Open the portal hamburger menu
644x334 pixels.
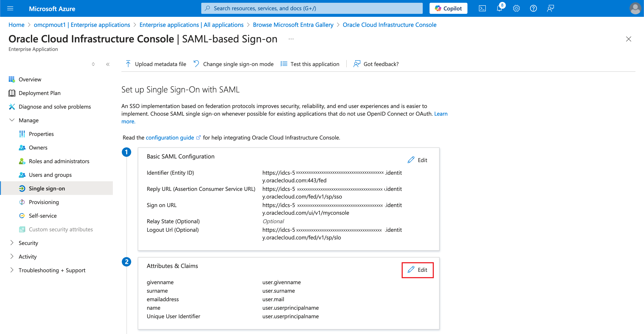click(x=10, y=8)
